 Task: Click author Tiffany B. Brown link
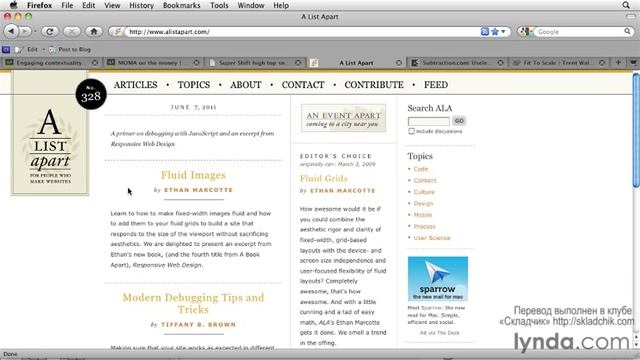point(198,325)
